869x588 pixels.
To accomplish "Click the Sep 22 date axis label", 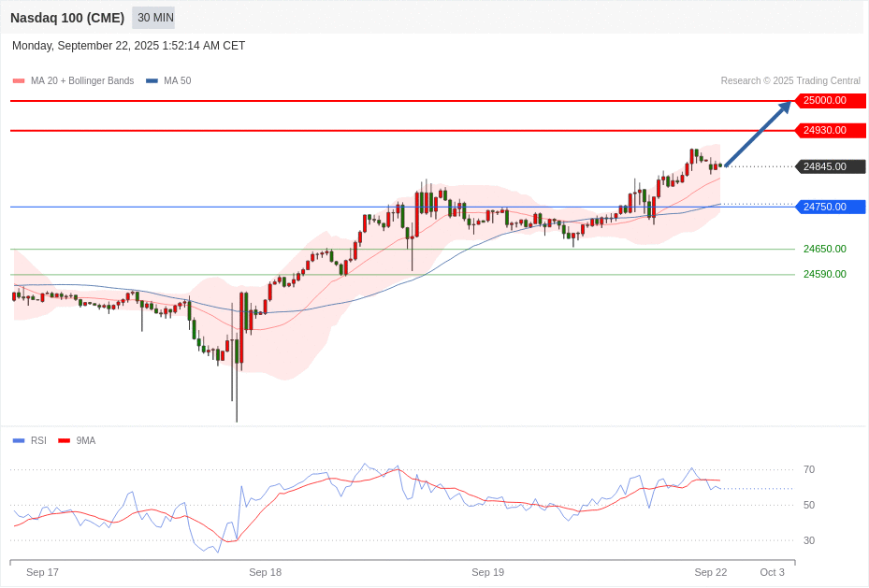I will pyautogui.click(x=711, y=572).
